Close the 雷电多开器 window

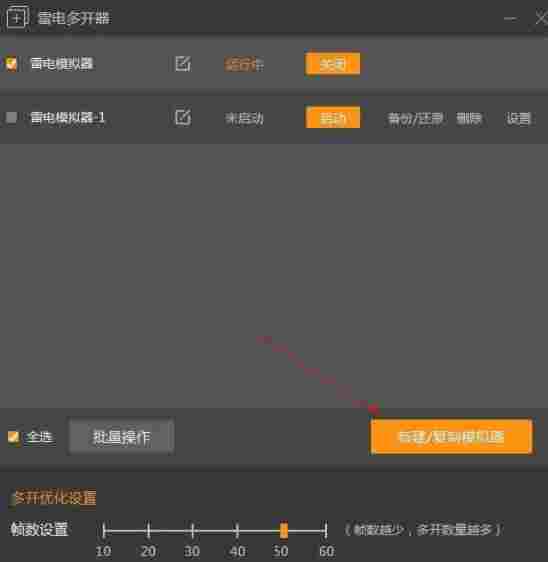[x=541, y=18]
